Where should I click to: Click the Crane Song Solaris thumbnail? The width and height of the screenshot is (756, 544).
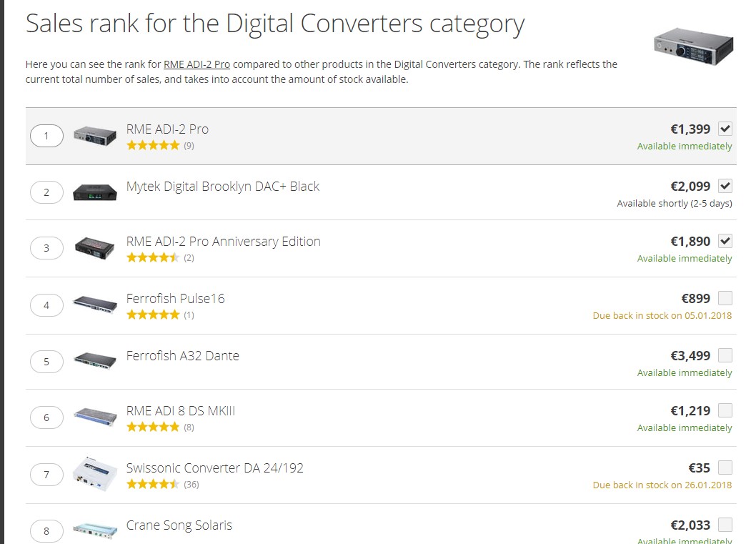(x=95, y=530)
